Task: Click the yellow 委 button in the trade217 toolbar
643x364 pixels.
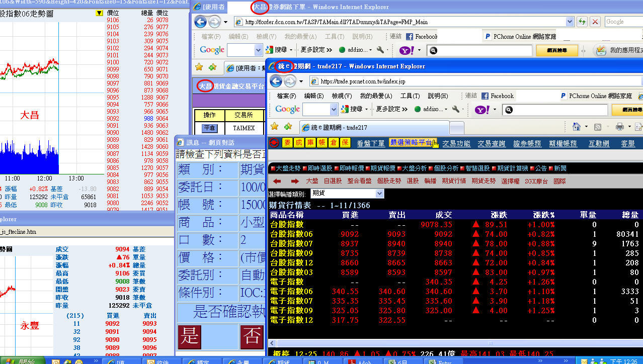Action: coord(287,143)
